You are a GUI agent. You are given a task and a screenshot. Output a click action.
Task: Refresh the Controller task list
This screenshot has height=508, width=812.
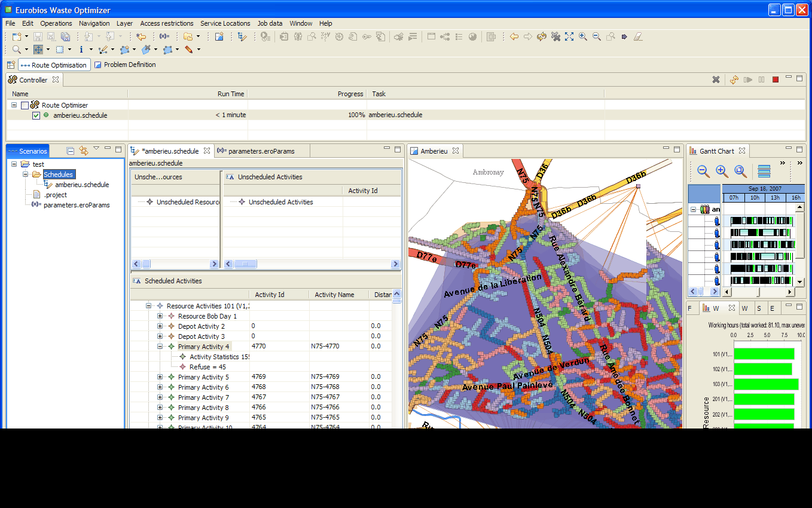[x=734, y=79]
